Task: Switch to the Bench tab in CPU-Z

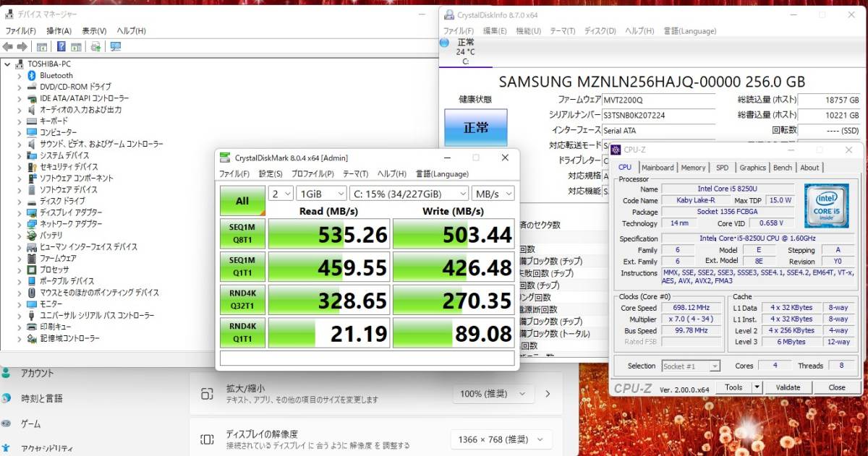Action: [x=783, y=168]
